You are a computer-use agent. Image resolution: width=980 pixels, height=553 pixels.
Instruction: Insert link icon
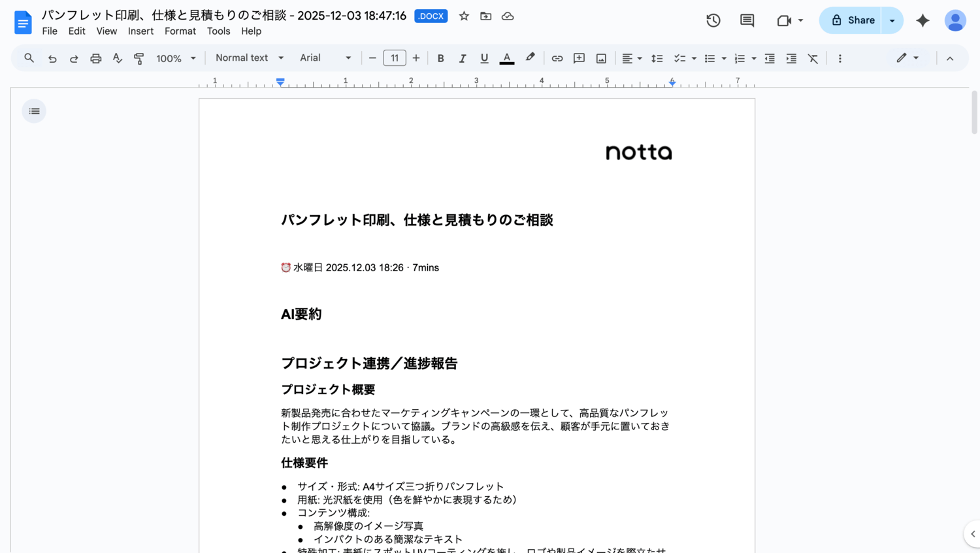[557, 58]
